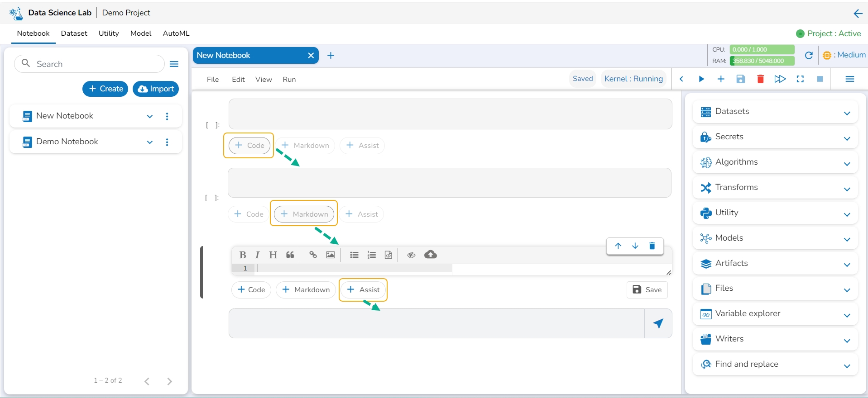Insert a blockquote in the markdown editor
The width and height of the screenshot is (868, 398).
[290, 255]
